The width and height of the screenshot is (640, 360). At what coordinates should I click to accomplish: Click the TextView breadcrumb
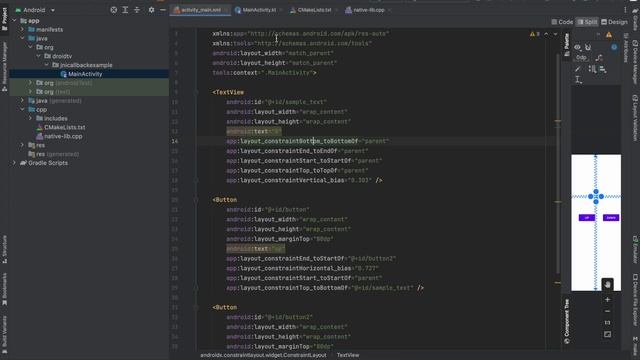(348, 355)
